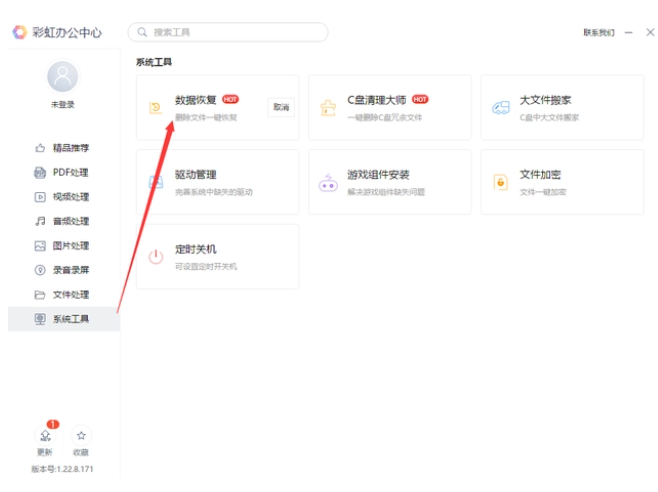Switch to PDF处理 sidebar section
Image resolution: width=658 pixels, height=492 pixels.
coord(64,173)
